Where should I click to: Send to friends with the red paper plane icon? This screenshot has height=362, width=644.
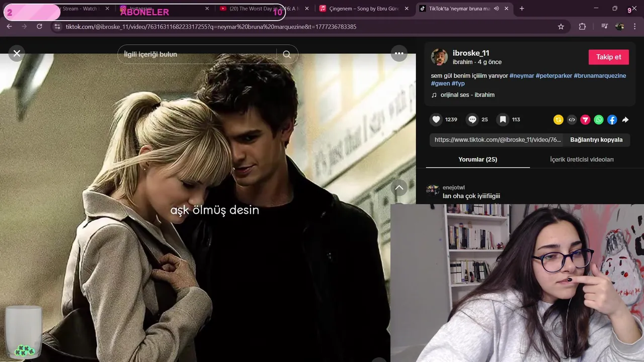585,120
